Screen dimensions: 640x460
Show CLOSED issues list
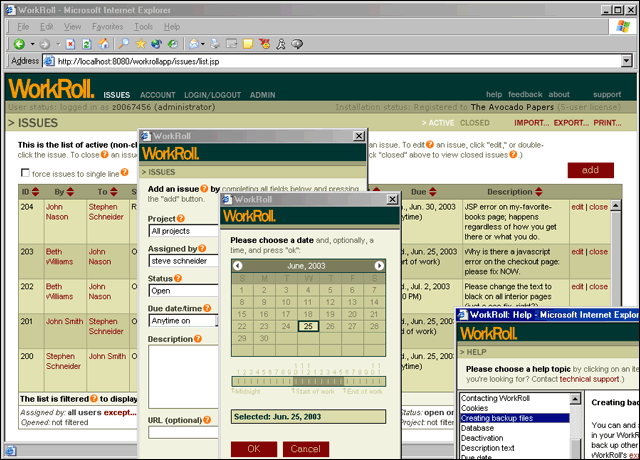pos(475,123)
